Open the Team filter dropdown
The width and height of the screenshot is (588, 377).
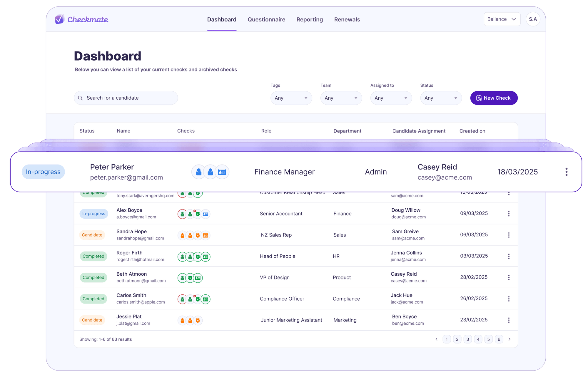pyautogui.click(x=341, y=98)
